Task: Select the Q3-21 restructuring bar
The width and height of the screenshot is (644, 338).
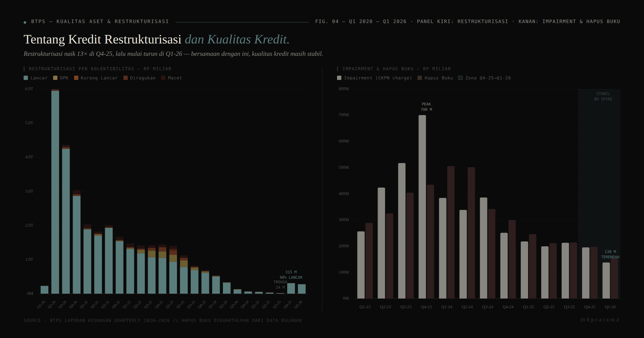Action: tap(109, 259)
